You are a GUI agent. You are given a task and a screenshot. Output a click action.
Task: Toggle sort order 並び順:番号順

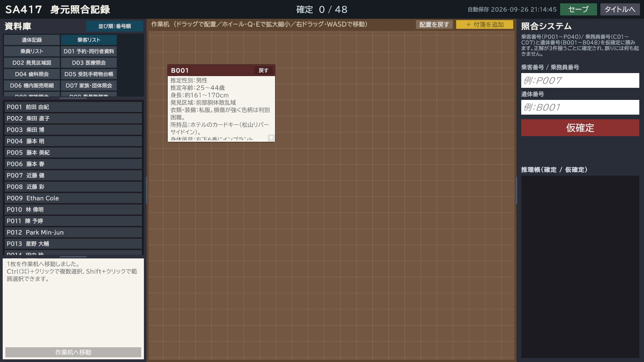click(x=114, y=26)
